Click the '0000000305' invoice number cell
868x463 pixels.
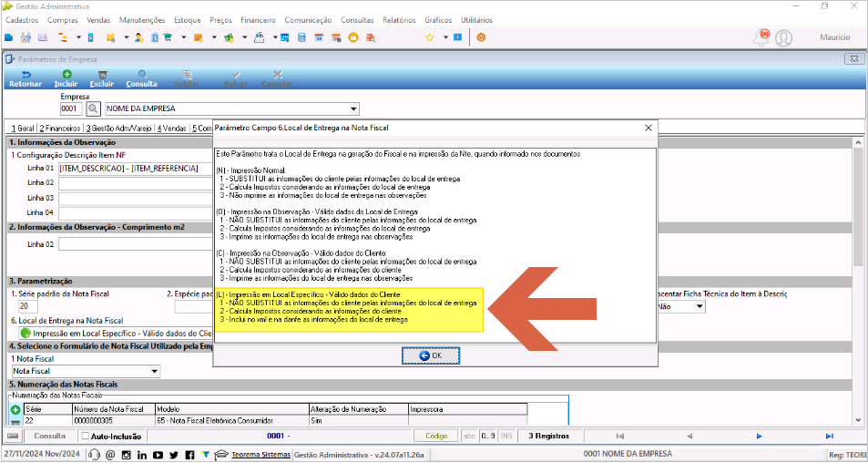(113, 421)
